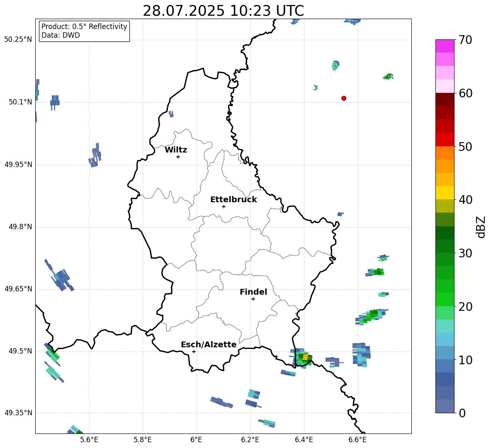Screen dimensions: 491x448
Task: Click the 20 colorbar tick label
Action: click(465, 307)
